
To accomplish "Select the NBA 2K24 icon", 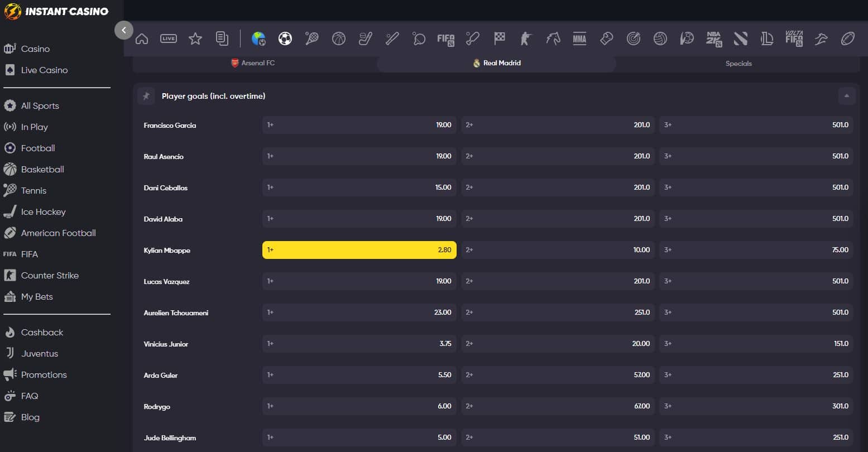I will tap(714, 39).
